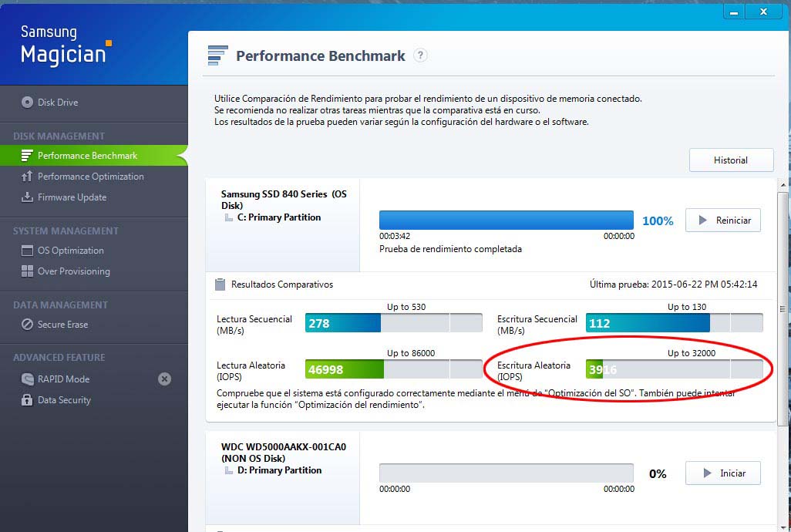The image size is (791, 532).
Task: Click the Resultados Comparativos clipboard icon
Action: pos(220,285)
